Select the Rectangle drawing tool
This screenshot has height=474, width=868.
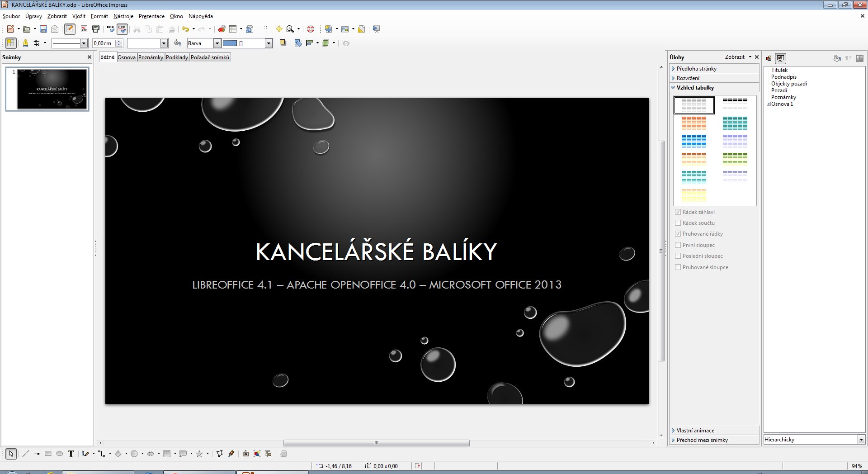(48, 454)
